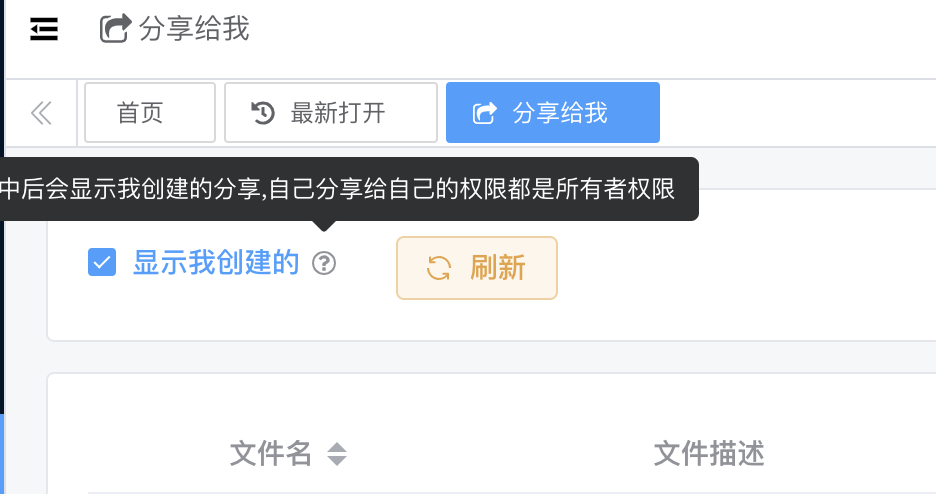Collapse the sidebar with the menu fold icon

[44, 29]
